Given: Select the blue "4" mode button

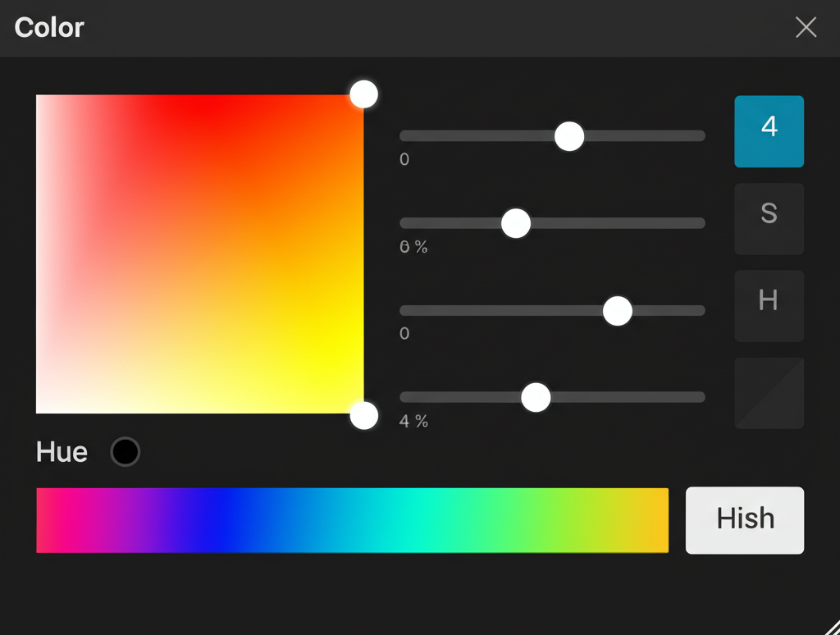Looking at the screenshot, I should click(769, 131).
